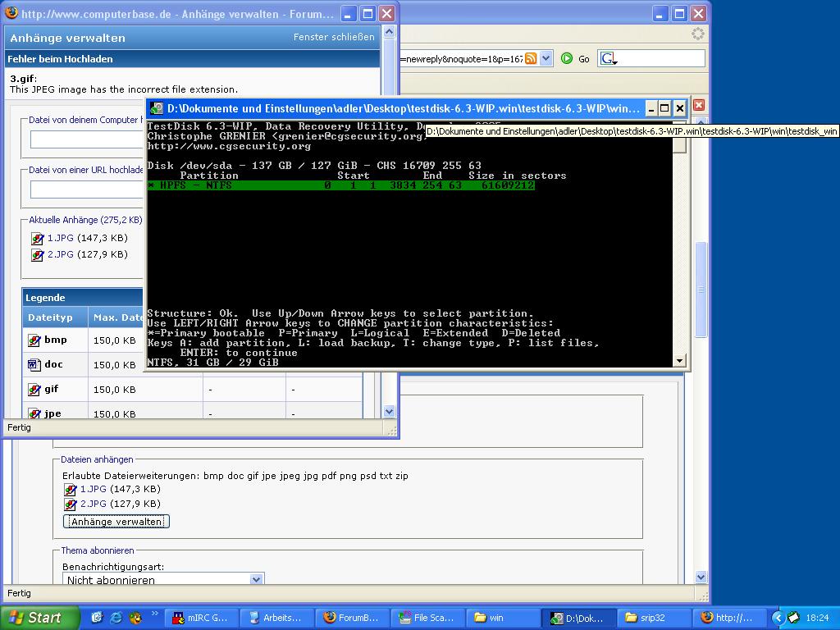The height and width of the screenshot is (630, 840).
Task: Click the Firefox search text field
Action: point(661,58)
